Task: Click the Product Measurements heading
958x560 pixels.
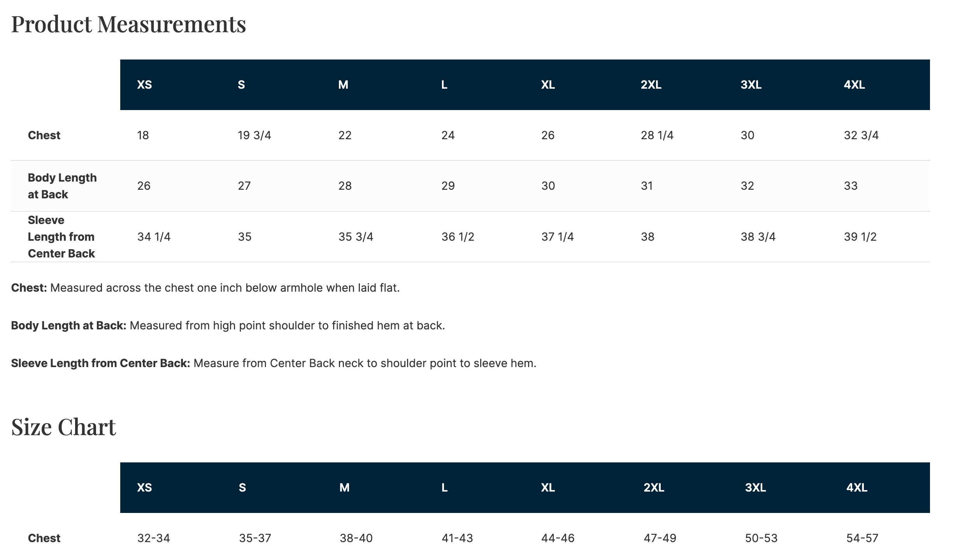Action: pos(128,24)
